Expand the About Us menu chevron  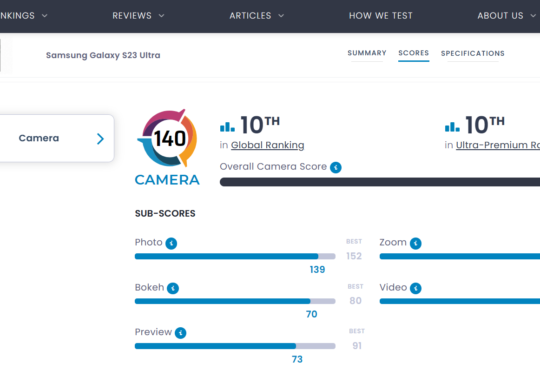click(x=533, y=16)
